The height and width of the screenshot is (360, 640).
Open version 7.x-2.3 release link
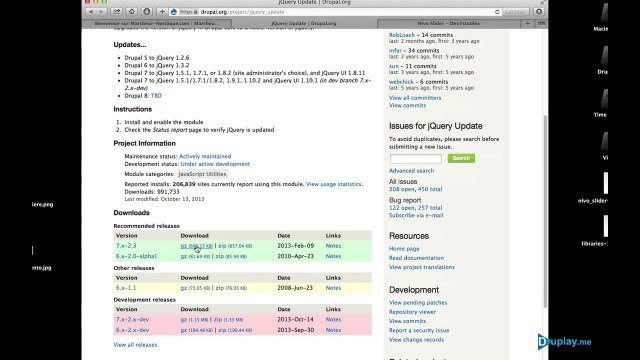click(x=126, y=246)
